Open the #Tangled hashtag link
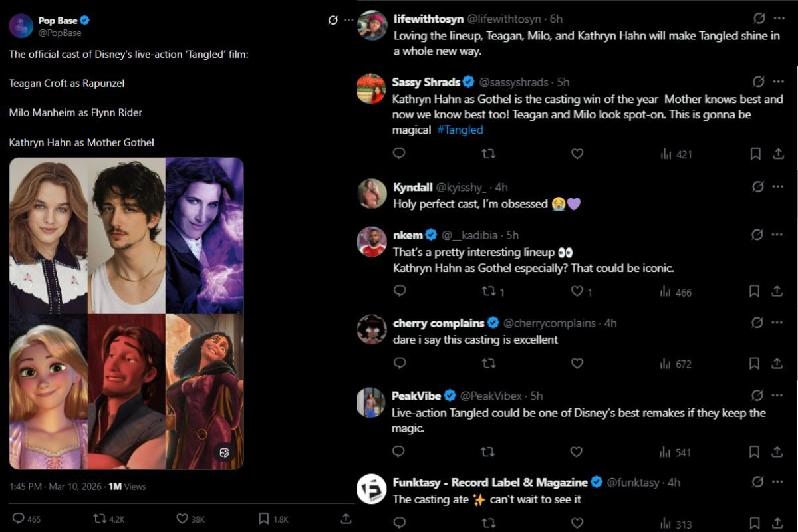The image size is (798, 532). 460,130
